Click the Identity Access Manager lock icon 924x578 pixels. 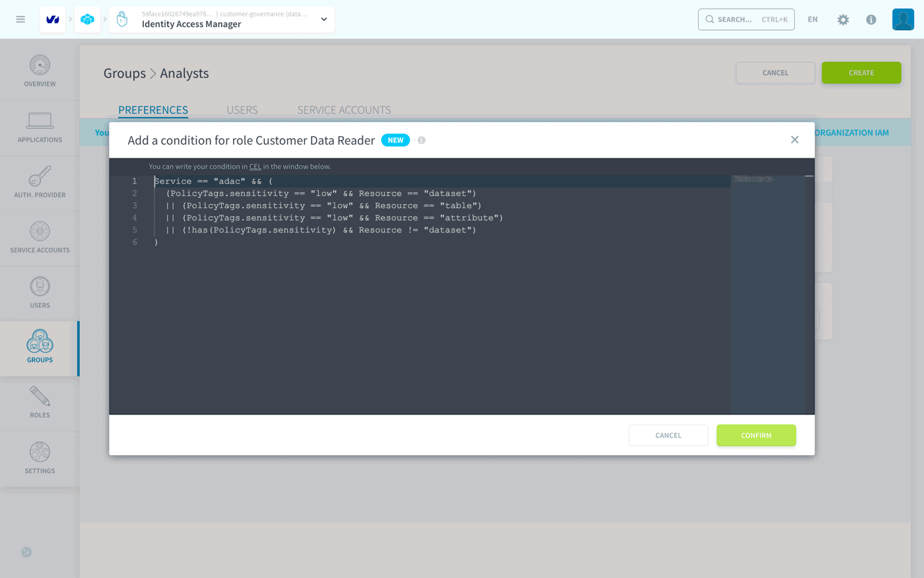click(x=122, y=20)
